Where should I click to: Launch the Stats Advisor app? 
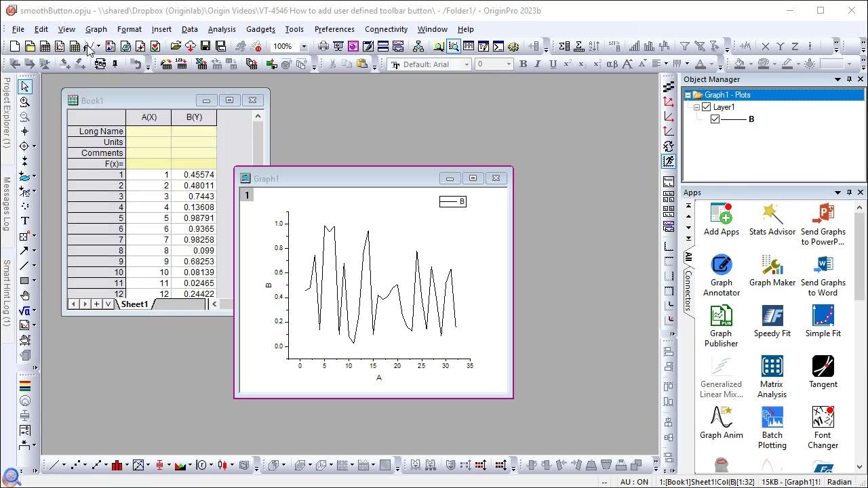pyautogui.click(x=772, y=220)
